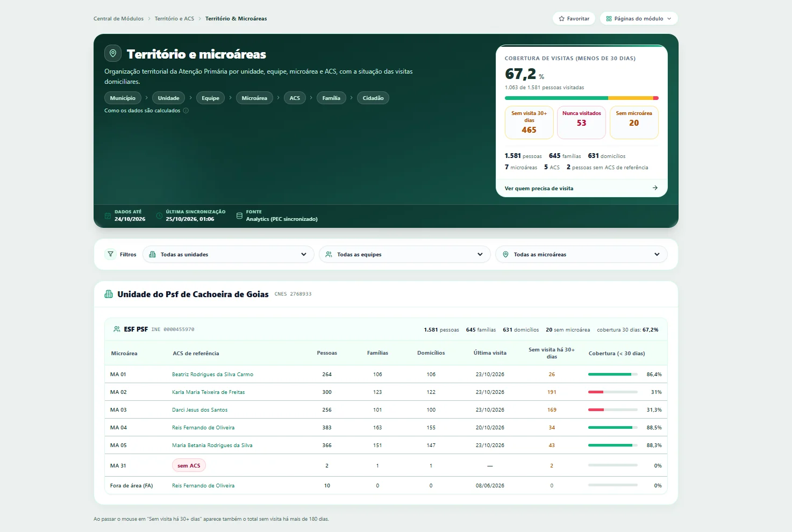Open the Todas as equipes dropdown

405,254
